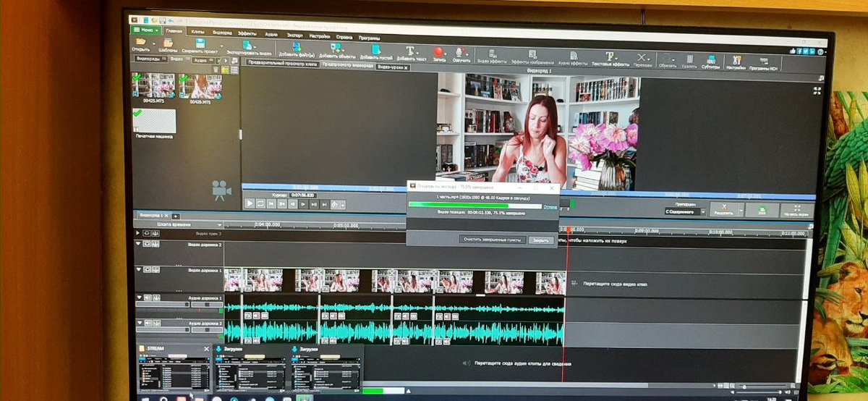This screenshot has width=868, height=401.
Task: Click the Экспортировать видео icon
Action: pyautogui.click(x=247, y=46)
